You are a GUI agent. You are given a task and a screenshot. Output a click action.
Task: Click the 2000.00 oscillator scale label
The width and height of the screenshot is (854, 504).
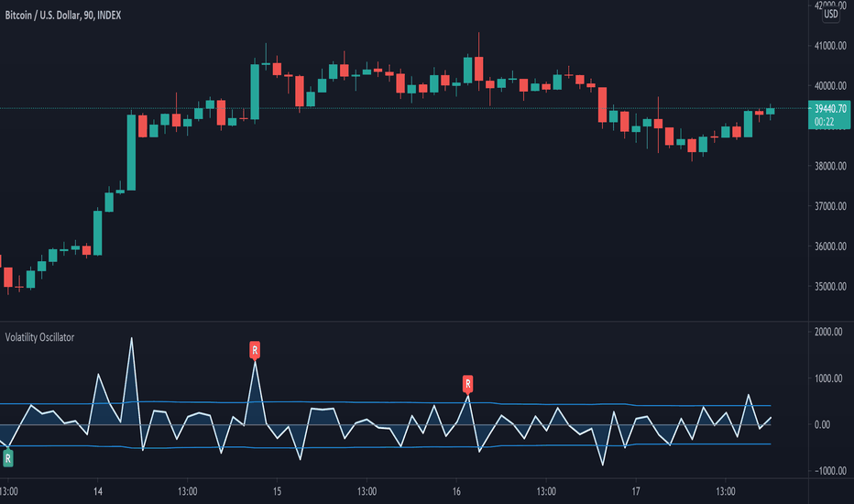pos(828,332)
